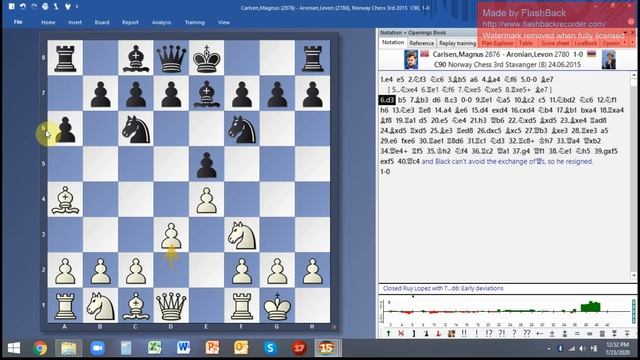640x360 pixels.
Task: Switch to the Plan Explorer tab
Action: pos(498,43)
